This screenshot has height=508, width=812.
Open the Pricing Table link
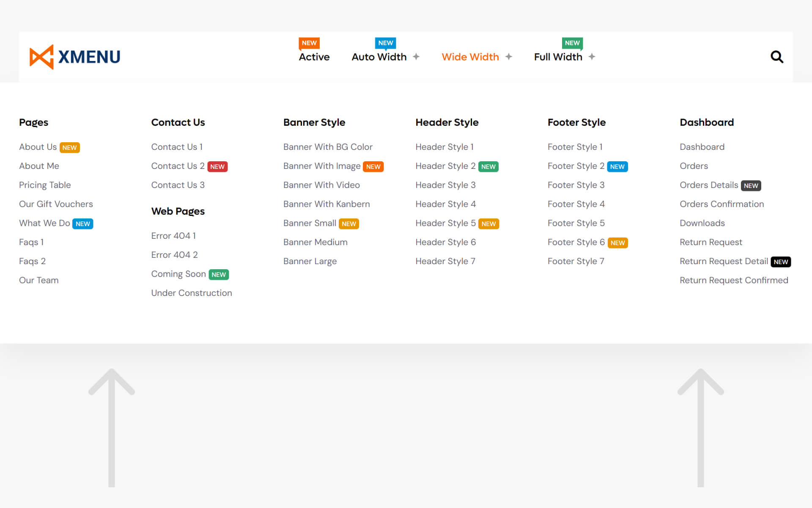coord(45,185)
